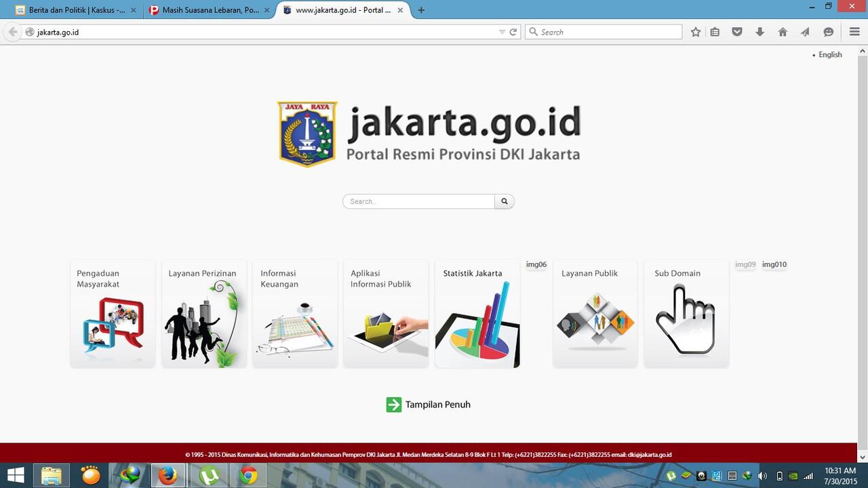This screenshot has height=488, width=868.
Task: Click the Firefox Search box
Action: pyautogui.click(x=603, y=32)
